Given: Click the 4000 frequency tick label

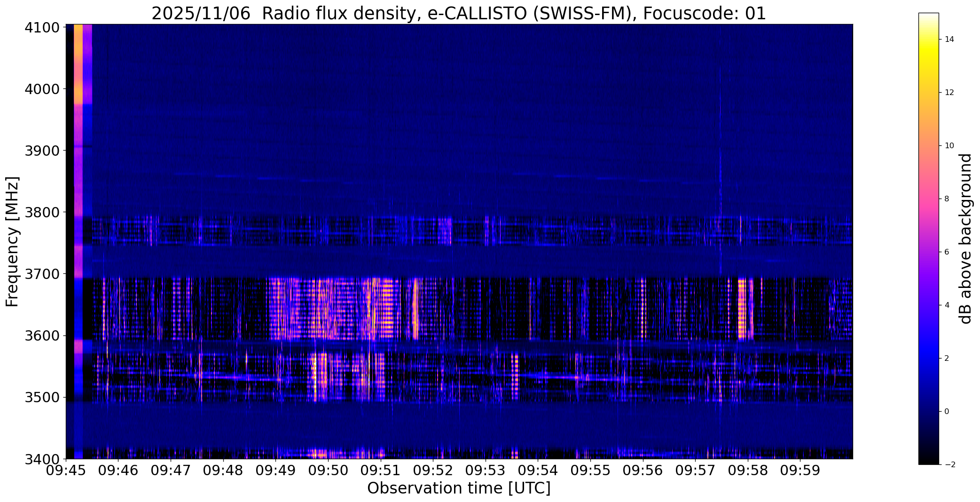Looking at the screenshot, I should (x=42, y=89).
